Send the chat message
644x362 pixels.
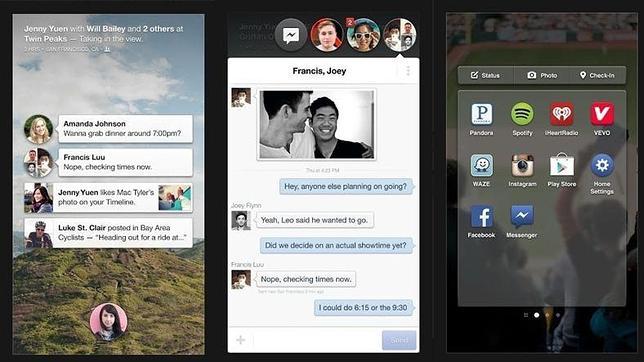tap(399, 340)
